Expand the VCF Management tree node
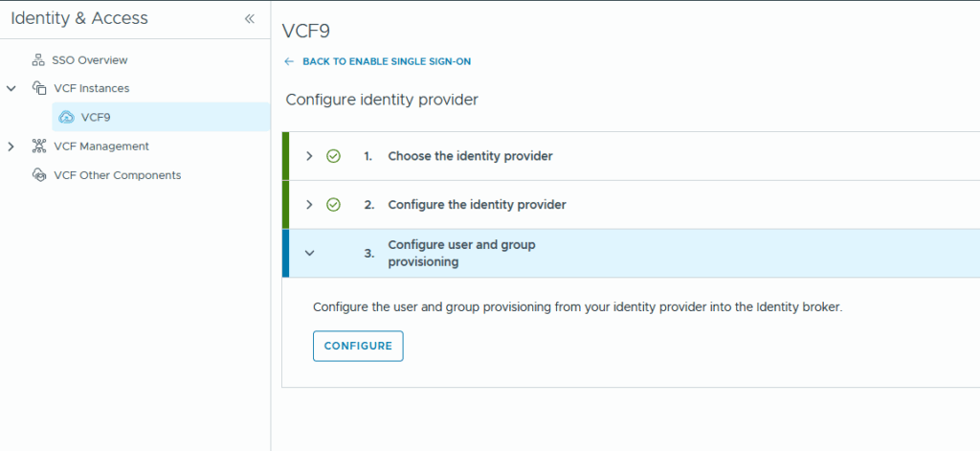The height and width of the screenshot is (451, 980). click(x=11, y=147)
